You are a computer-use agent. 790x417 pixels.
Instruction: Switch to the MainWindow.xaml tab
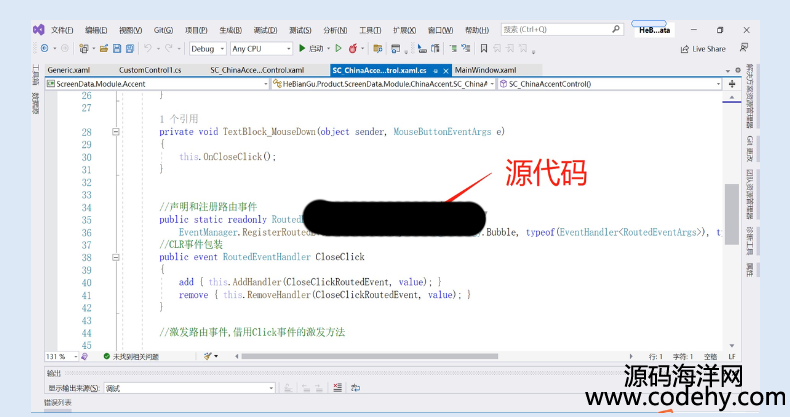[x=486, y=70]
